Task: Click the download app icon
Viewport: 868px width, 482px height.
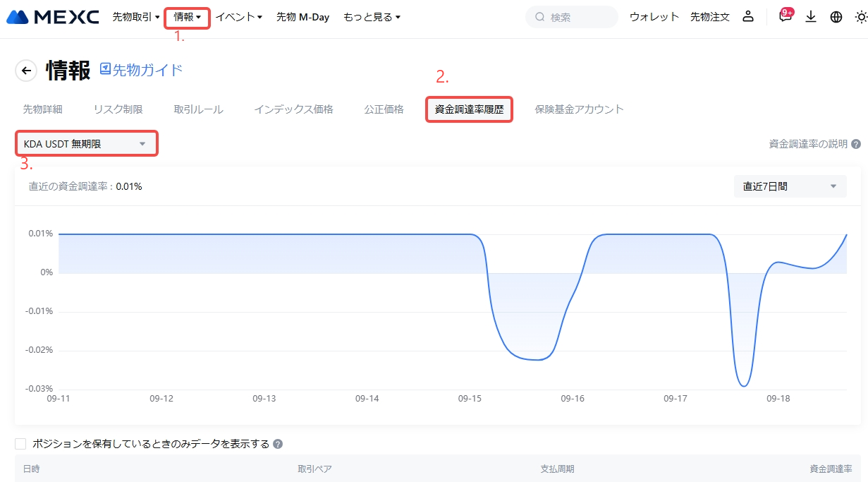Action: coord(811,17)
